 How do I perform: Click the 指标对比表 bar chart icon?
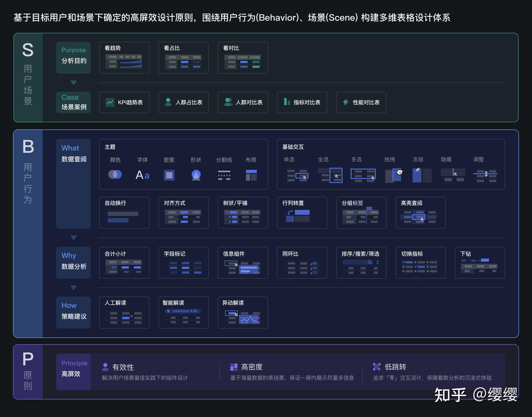point(286,102)
